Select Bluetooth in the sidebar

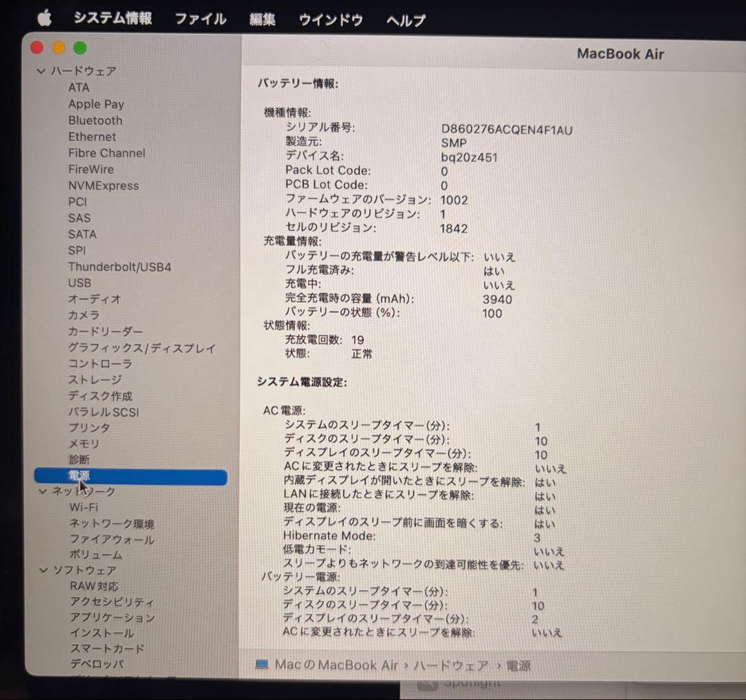pos(96,120)
